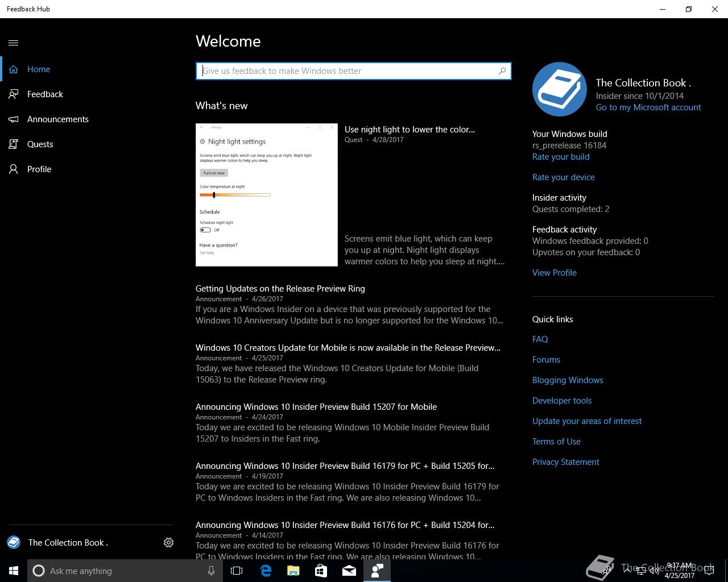Open the FAQ quick link
The height and width of the screenshot is (582, 728).
540,339
